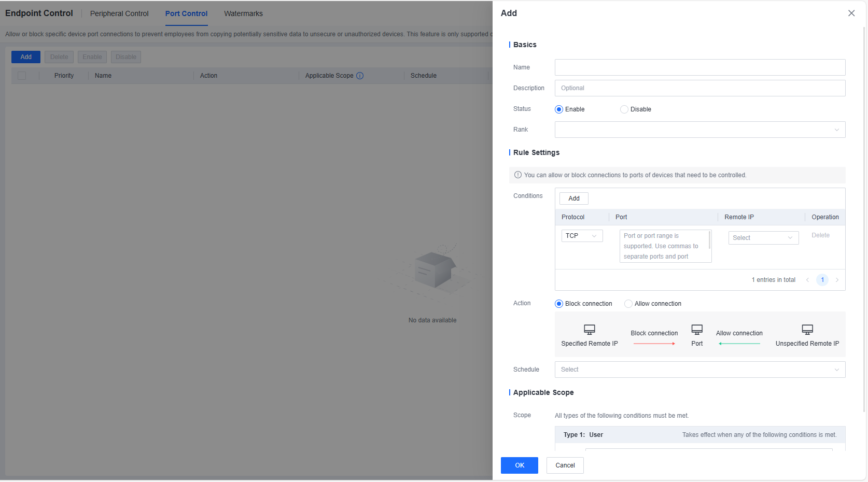Open the Schedule Select dropdown

(700, 370)
